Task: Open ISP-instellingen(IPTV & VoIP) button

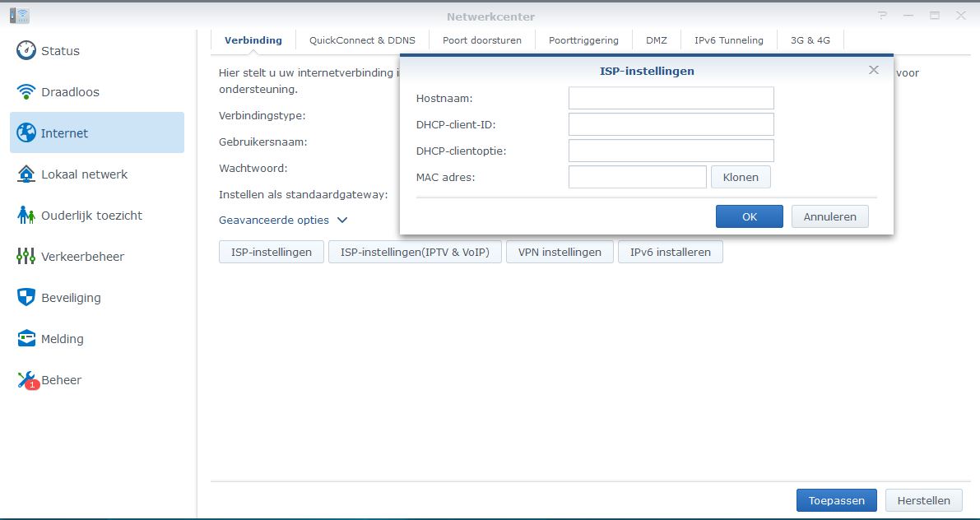Action: pos(415,252)
